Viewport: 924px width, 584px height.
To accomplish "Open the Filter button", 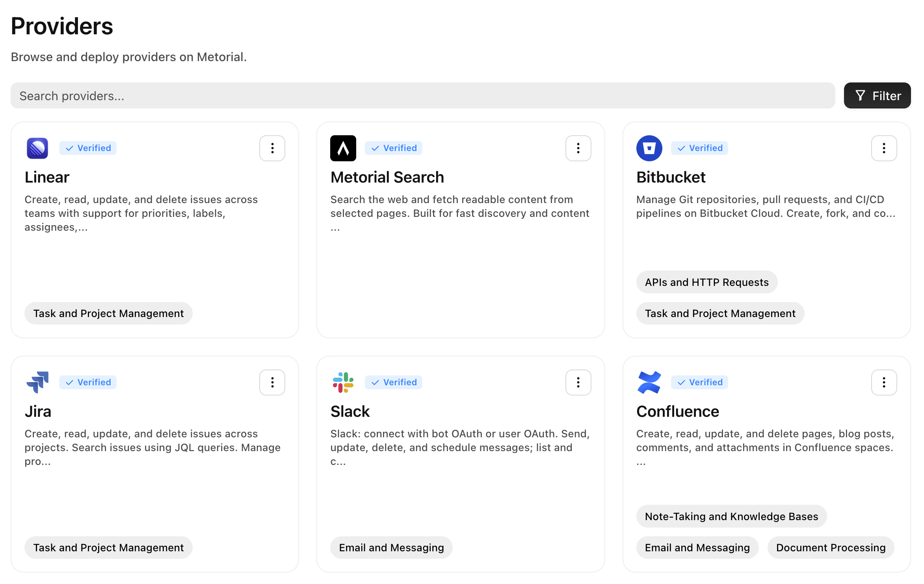I will coord(877,95).
